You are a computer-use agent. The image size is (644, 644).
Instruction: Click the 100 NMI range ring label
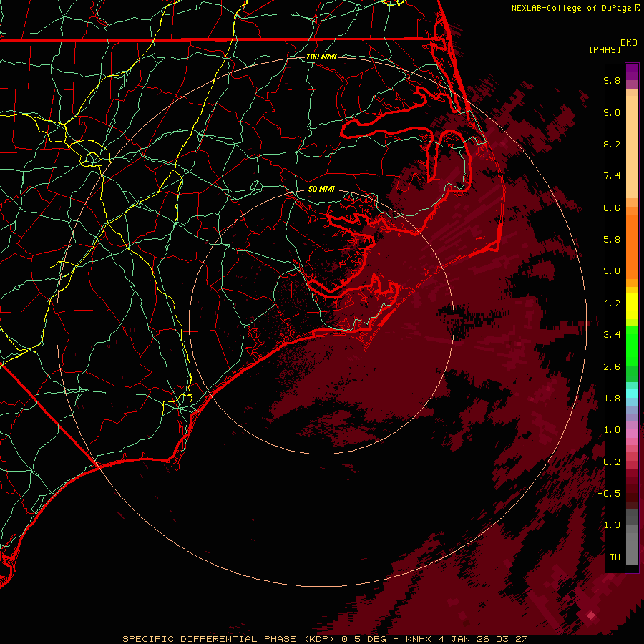coord(321,57)
